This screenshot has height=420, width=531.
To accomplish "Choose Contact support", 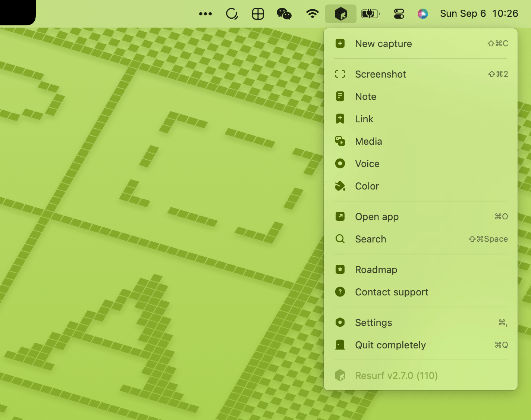I will (x=421, y=292).
